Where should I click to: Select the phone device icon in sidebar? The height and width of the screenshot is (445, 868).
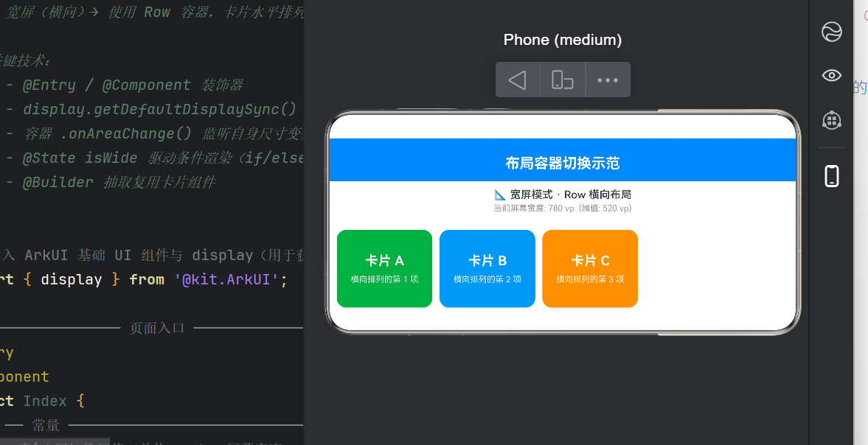[831, 176]
